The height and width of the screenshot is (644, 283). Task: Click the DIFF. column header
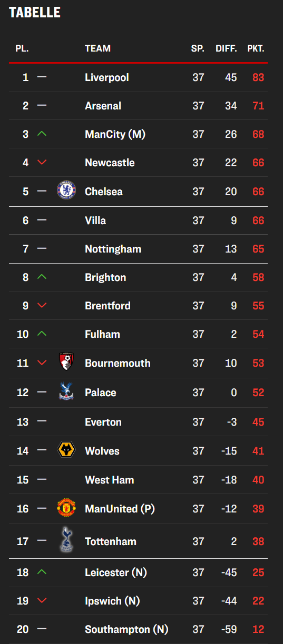tap(227, 48)
